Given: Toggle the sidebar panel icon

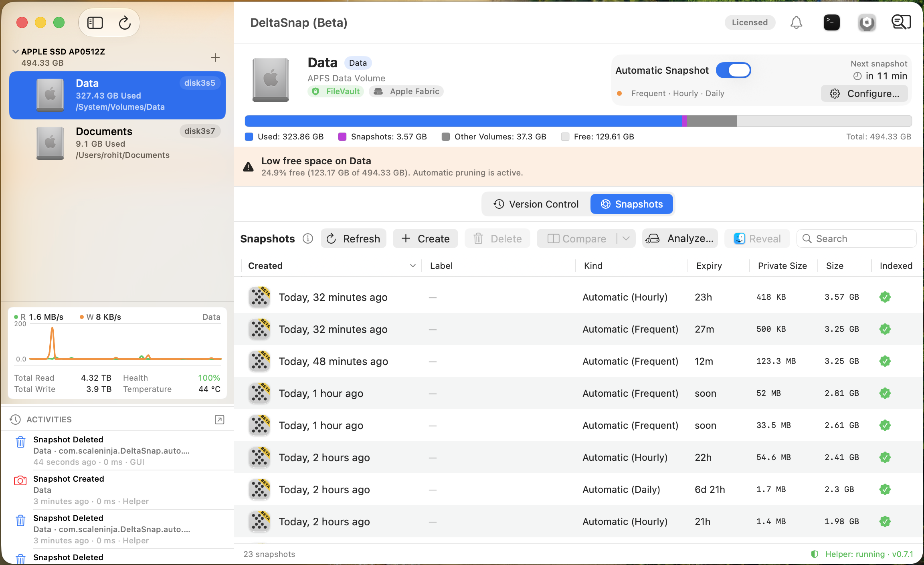Looking at the screenshot, I should [x=95, y=23].
